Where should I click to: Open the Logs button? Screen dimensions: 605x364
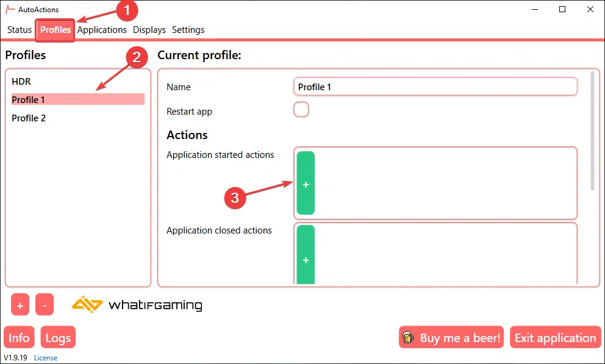pos(59,338)
